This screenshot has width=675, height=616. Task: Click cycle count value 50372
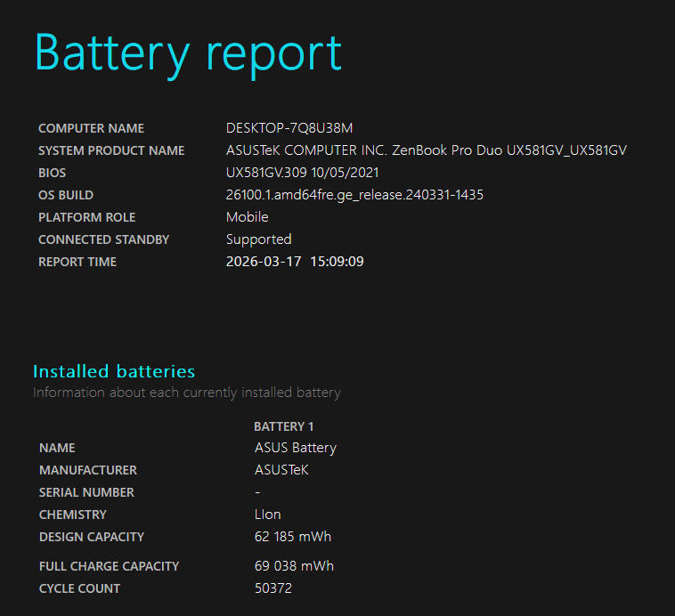(x=273, y=588)
